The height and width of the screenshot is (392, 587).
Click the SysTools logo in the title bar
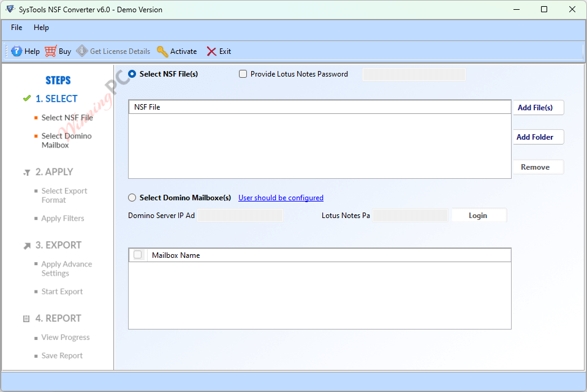[x=10, y=9]
